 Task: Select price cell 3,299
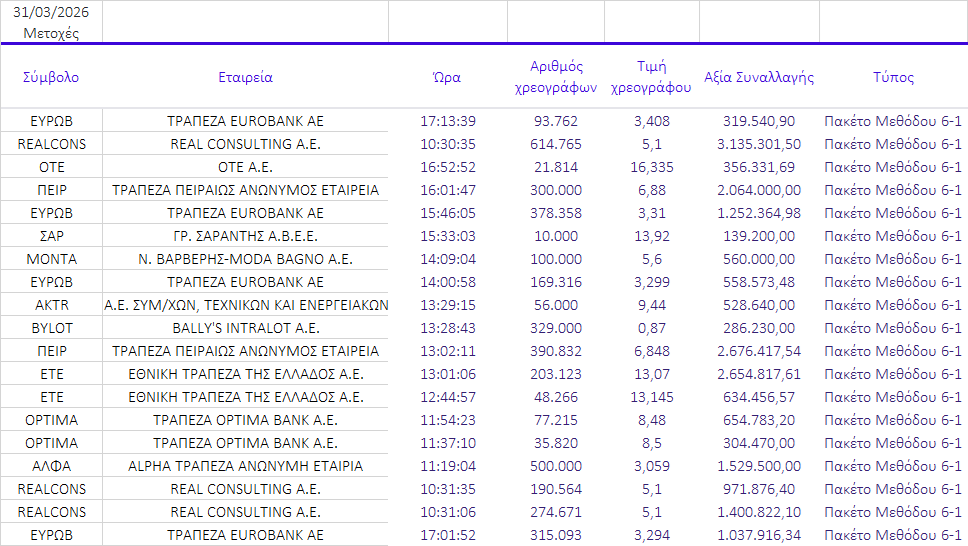coord(651,282)
